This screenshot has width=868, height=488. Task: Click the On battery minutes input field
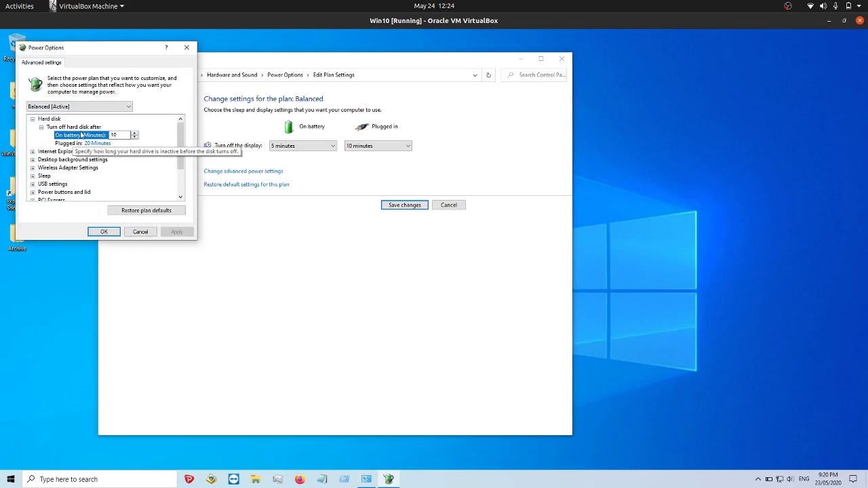pyautogui.click(x=119, y=136)
